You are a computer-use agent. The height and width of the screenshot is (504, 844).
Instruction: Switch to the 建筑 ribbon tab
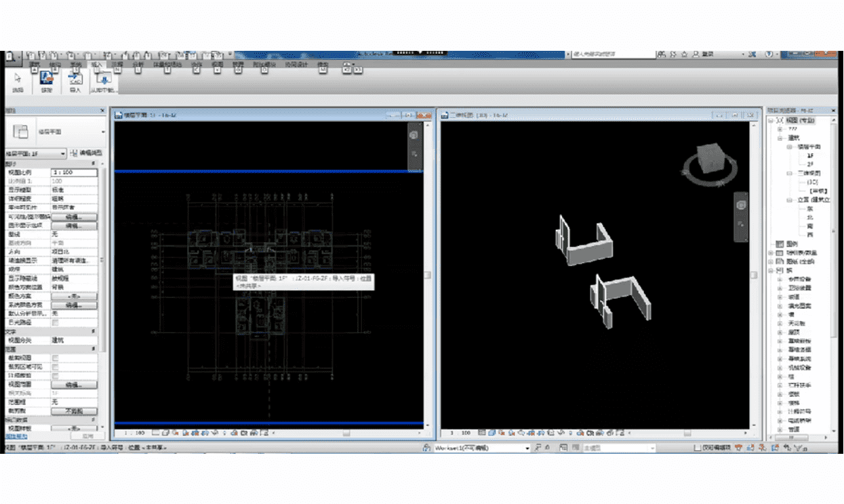(35, 64)
